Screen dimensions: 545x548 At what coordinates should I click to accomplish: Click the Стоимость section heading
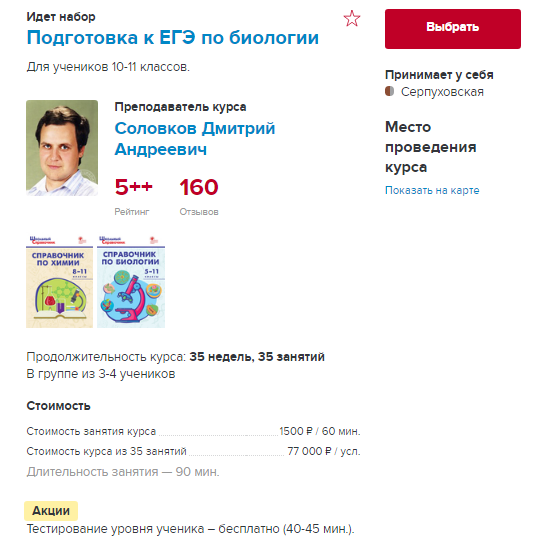tap(58, 406)
